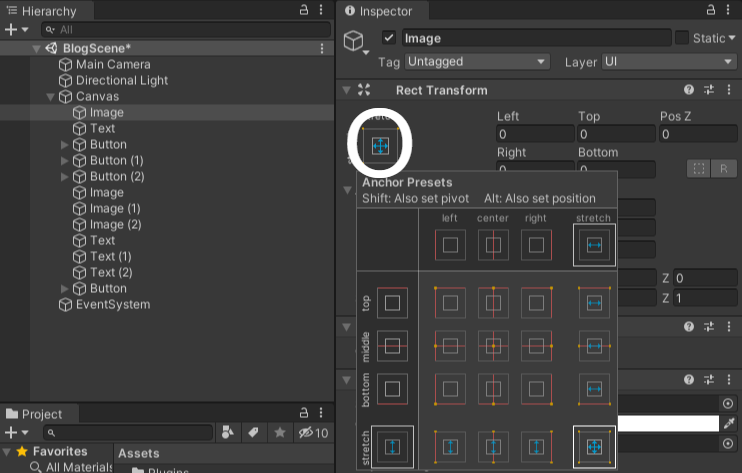Open BlogScene scene options menu

(x=322, y=48)
